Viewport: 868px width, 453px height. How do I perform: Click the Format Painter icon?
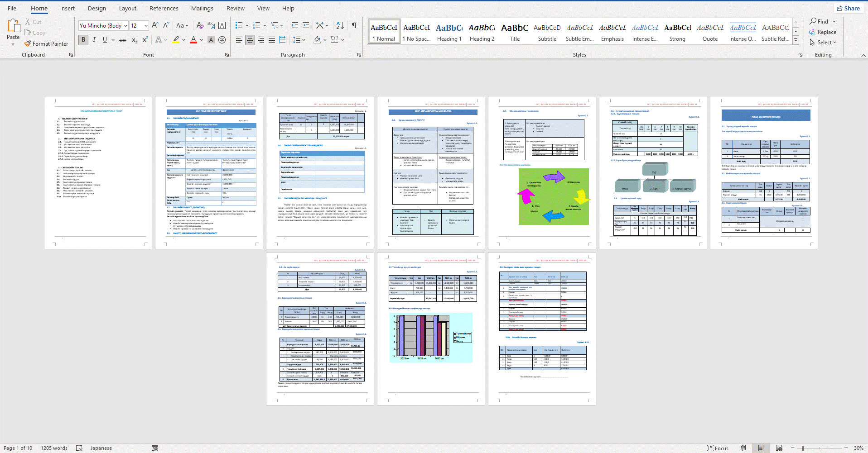click(x=28, y=44)
